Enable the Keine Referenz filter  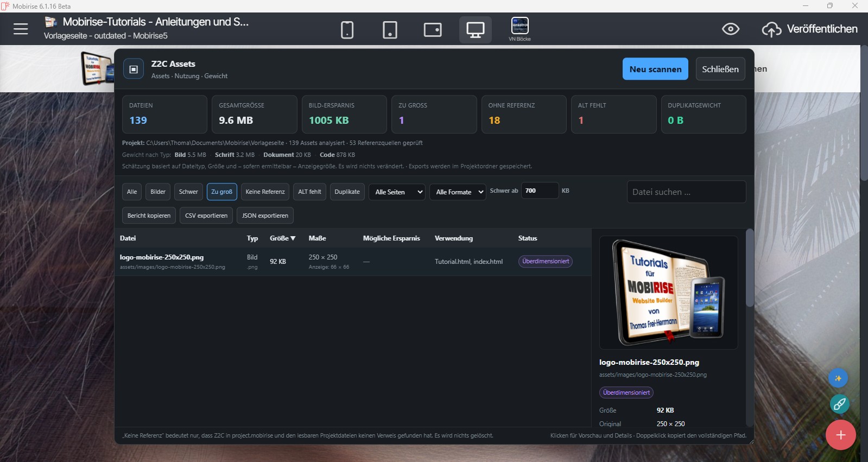click(265, 192)
